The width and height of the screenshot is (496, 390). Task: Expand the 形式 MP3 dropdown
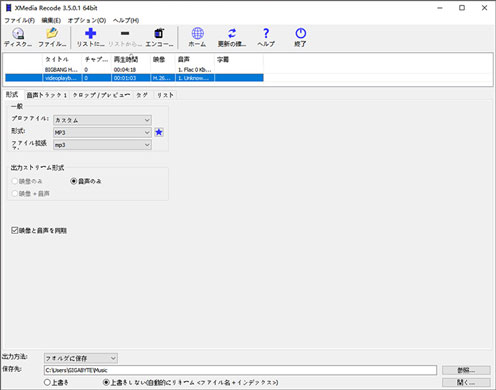point(102,133)
